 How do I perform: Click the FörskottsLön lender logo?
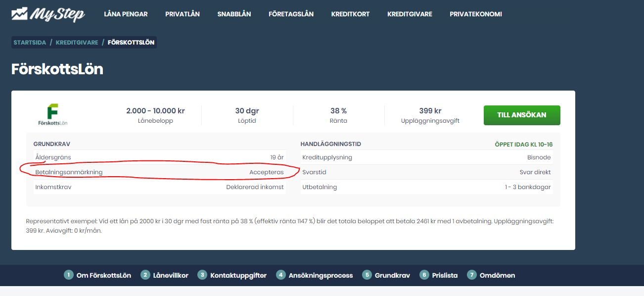pos(52,115)
